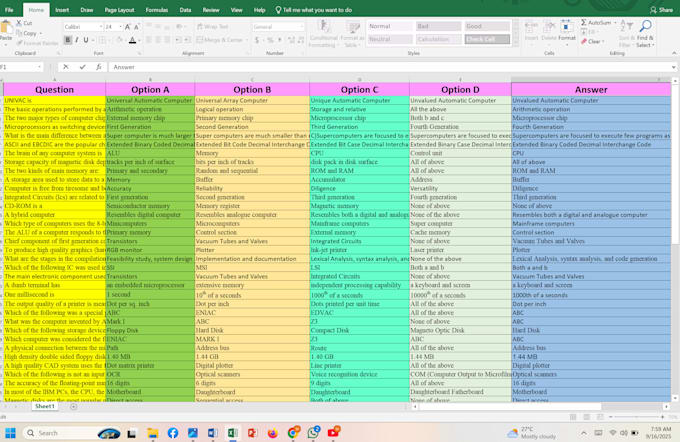Open Find & Select magnifier menu
Image resolution: width=680 pixels, height=442 pixels.
click(x=645, y=33)
